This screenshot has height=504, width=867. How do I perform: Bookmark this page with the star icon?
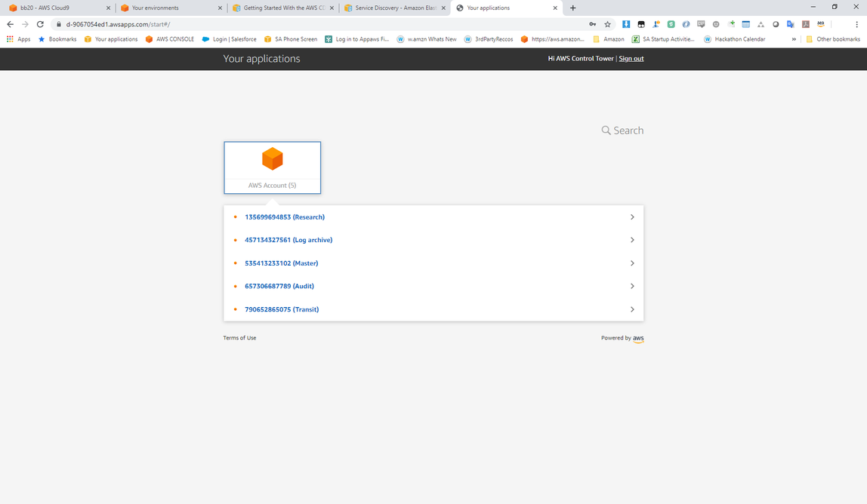[x=608, y=24]
